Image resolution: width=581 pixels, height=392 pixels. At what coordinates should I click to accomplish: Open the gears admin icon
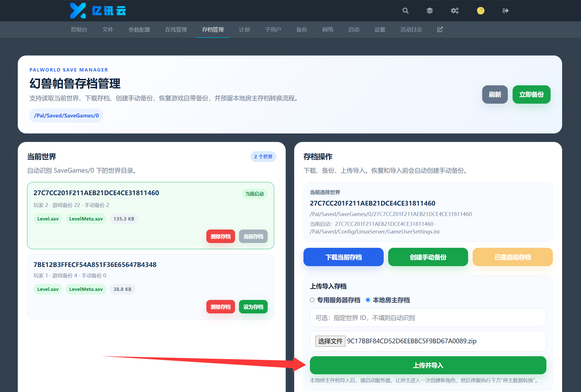click(x=455, y=11)
